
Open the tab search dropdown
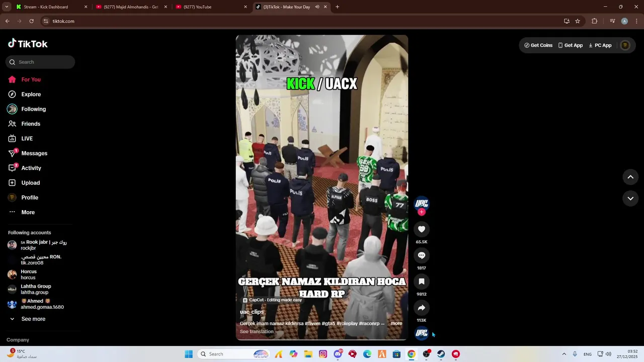pos(7,7)
